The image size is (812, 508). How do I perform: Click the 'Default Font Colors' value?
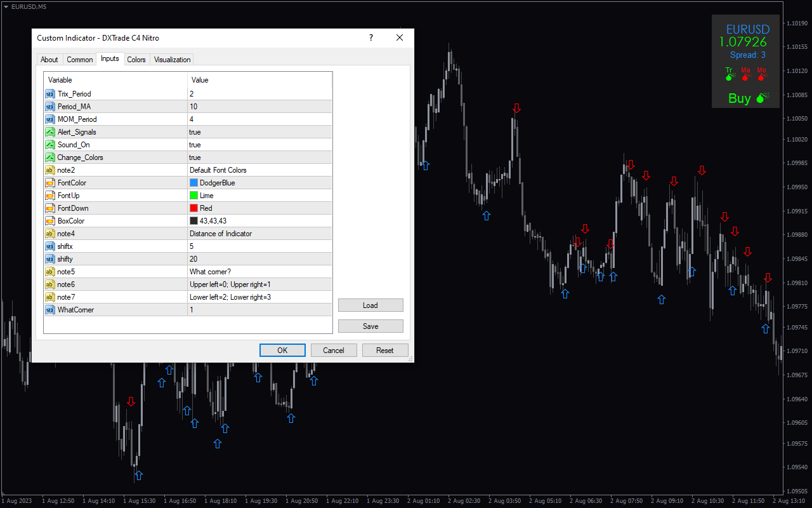[218, 170]
